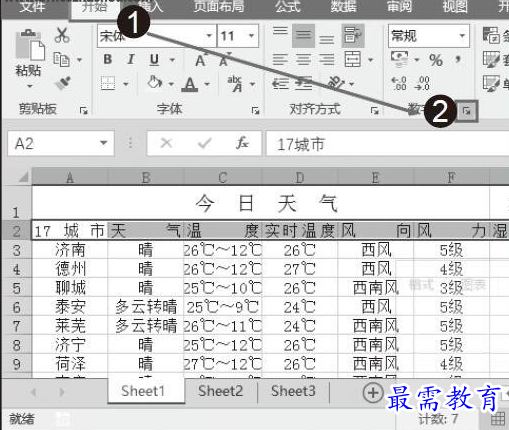Screen dimensions: 509x430
Task: Open the 审阅 tab
Action: pos(399,6)
